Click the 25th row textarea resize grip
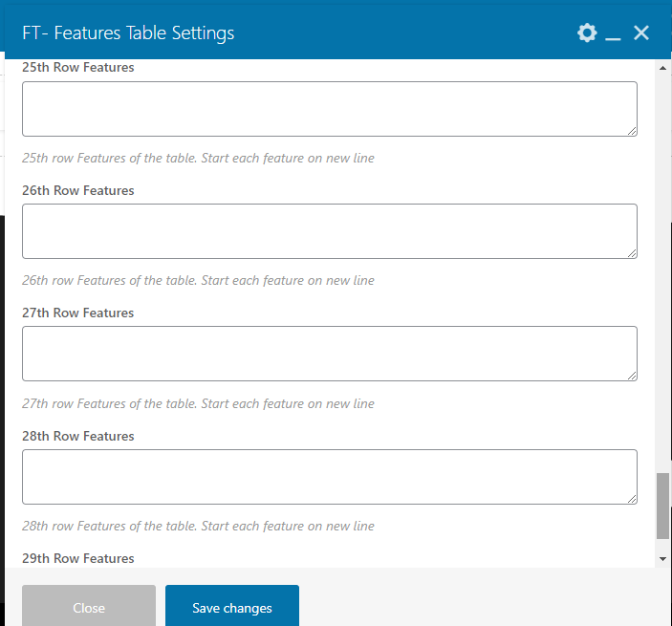Viewport: 672px width, 626px height. [x=632, y=131]
